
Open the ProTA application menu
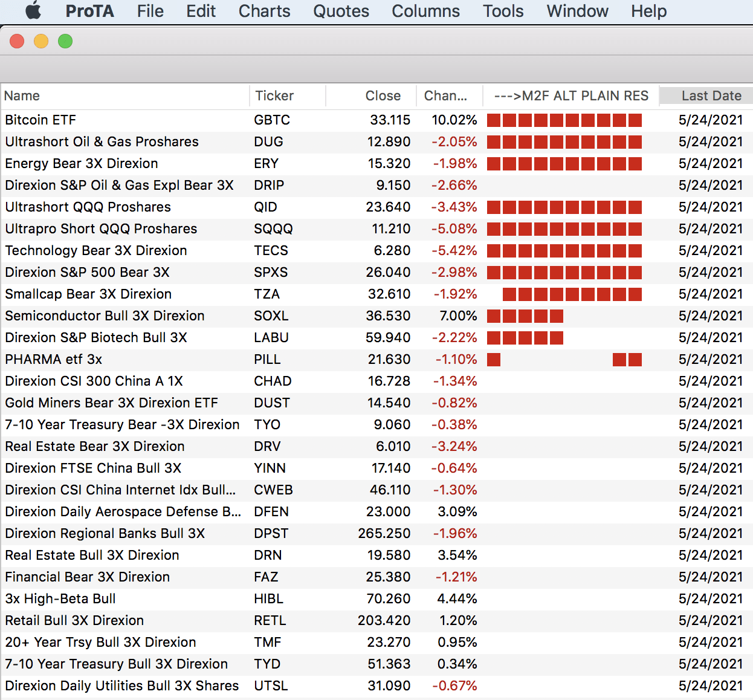pyautogui.click(x=89, y=11)
